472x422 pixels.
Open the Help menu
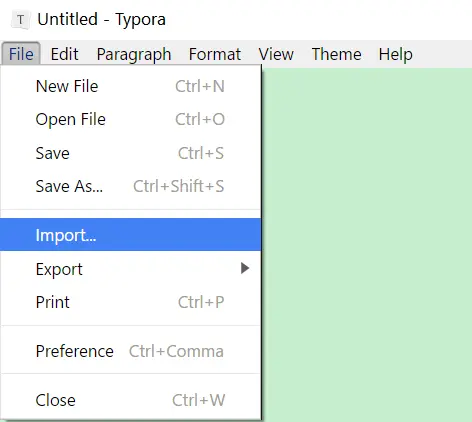click(x=395, y=54)
